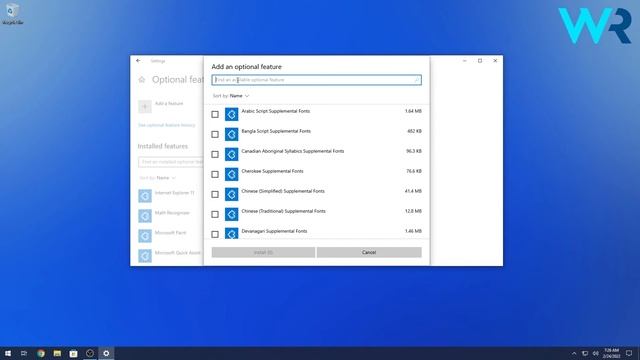Click the Microsoft Quick Assist feature icon

pos(145,256)
